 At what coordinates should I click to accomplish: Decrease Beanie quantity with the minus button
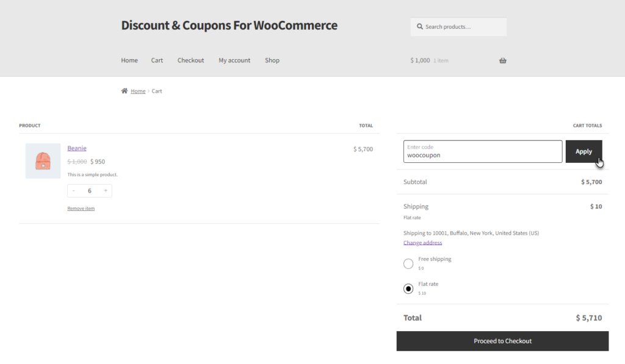(74, 191)
